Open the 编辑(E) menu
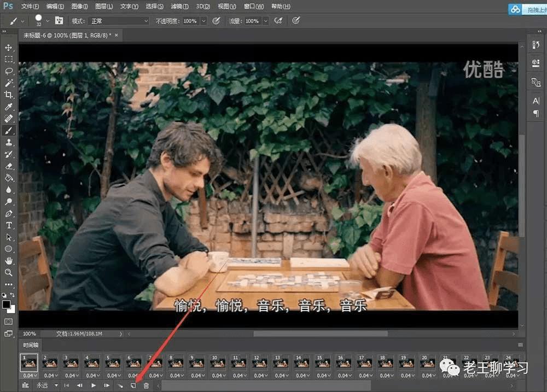 [x=55, y=6]
